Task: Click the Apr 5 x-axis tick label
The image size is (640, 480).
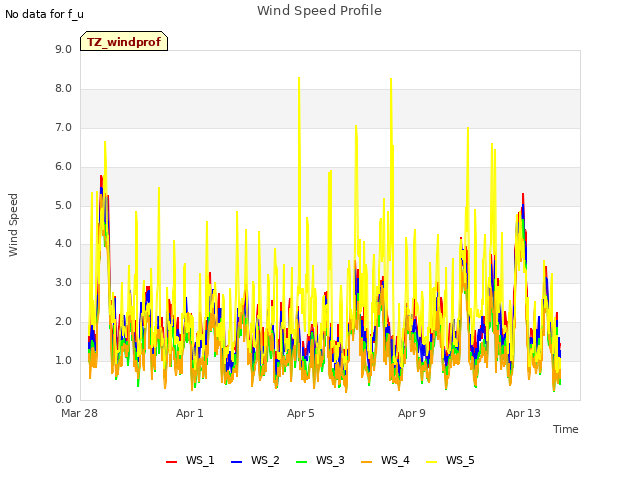Action: 301,413
